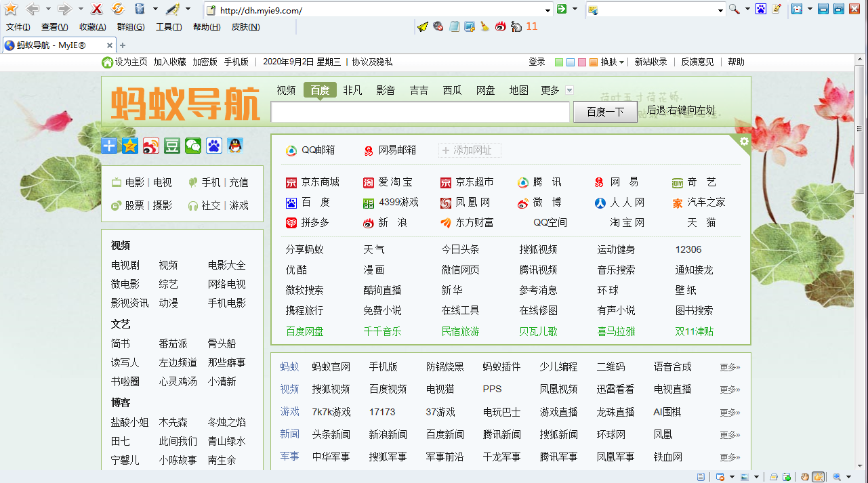Image resolution: width=868 pixels, height=483 pixels.
Task: Expand the forward button history arrow
Action: click(x=81, y=9)
